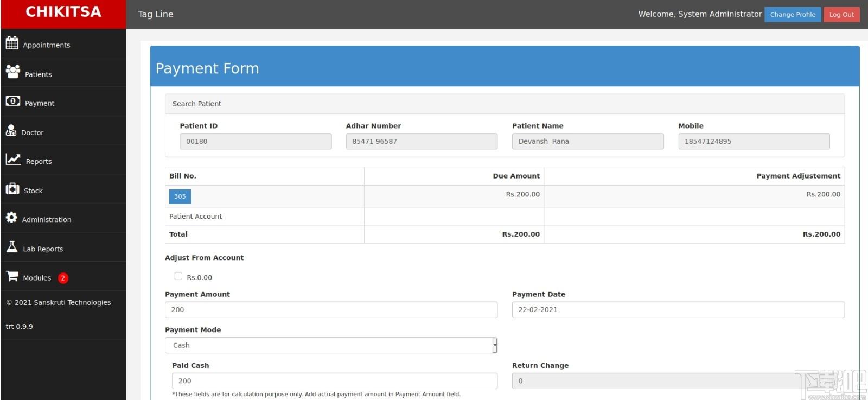Focus the Paid Cash input
Viewport: 868px width, 400px height.
point(335,381)
